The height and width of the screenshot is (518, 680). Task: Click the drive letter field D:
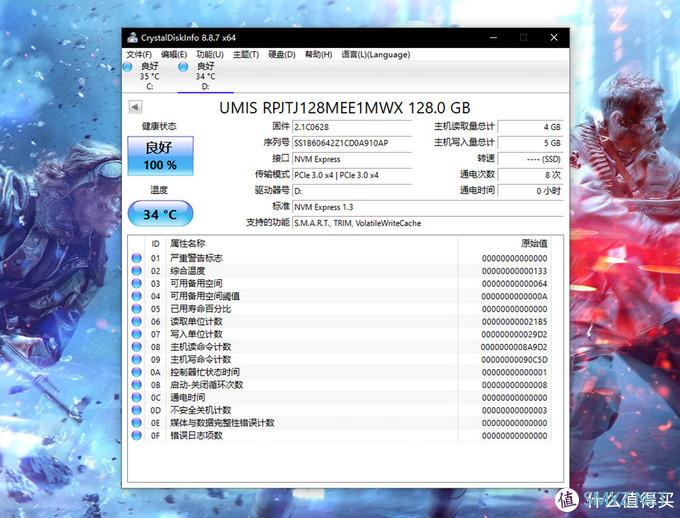(x=352, y=191)
